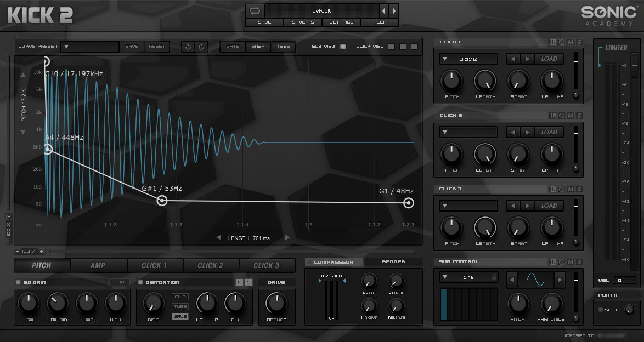Click the Click 1 LOAD button
The width and height of the screenshot is (644, 342).
549,59
